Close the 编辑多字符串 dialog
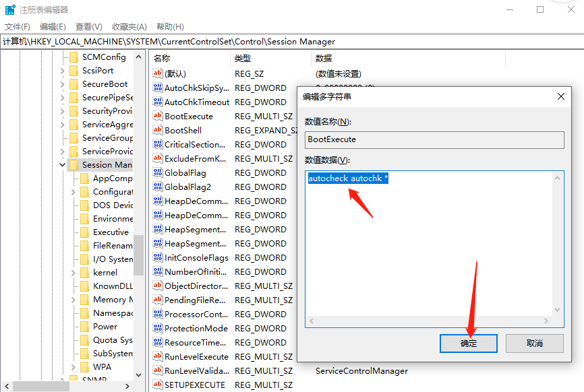Screen dimensions: 584x392 click(x=560, y=96)
